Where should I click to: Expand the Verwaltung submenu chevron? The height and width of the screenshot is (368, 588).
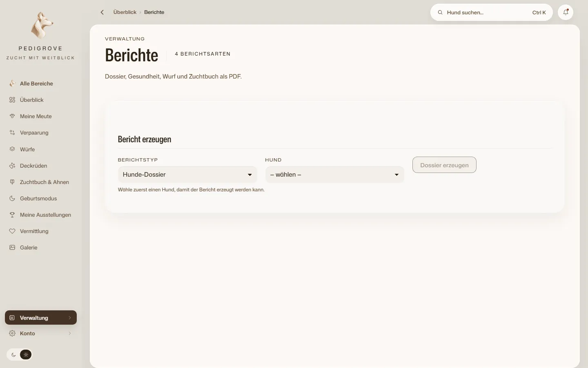(x=70, y=318)
